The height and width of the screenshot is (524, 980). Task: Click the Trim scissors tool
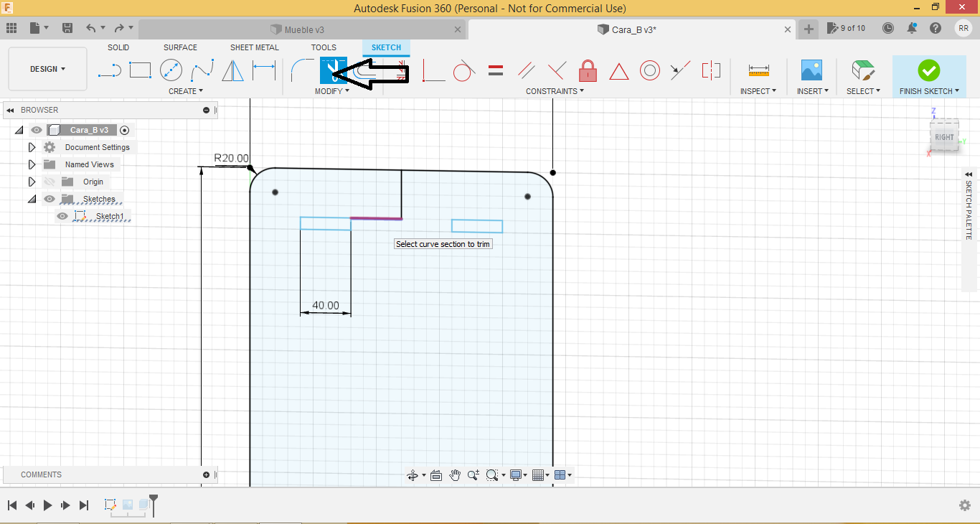333,70
